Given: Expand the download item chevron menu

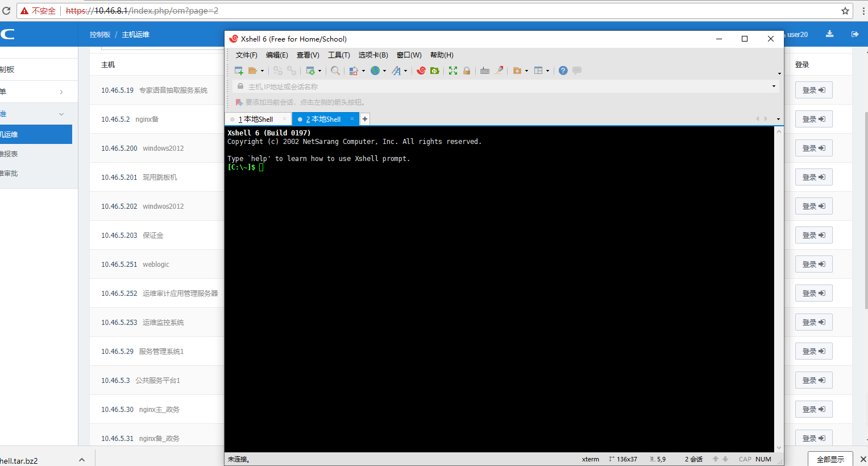Looking at the screenshot, I should point(82,460).
